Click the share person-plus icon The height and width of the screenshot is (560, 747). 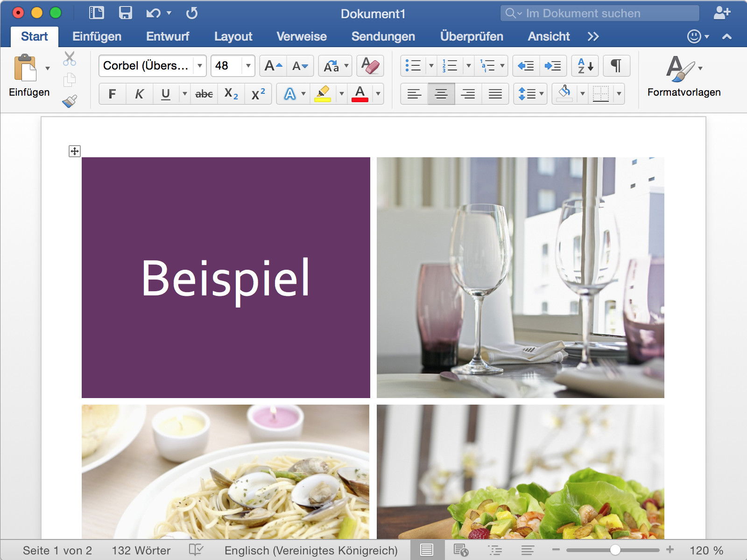point(722,13)
